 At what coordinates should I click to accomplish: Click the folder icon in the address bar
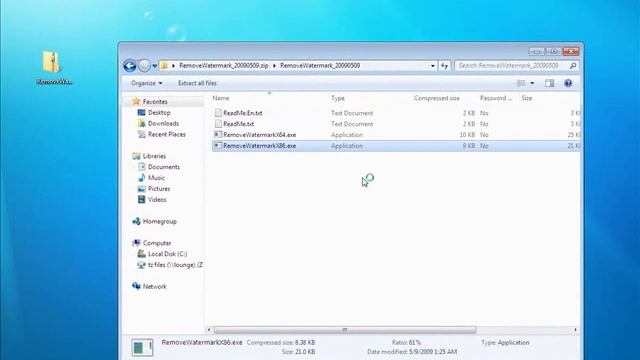pos(164,65)
